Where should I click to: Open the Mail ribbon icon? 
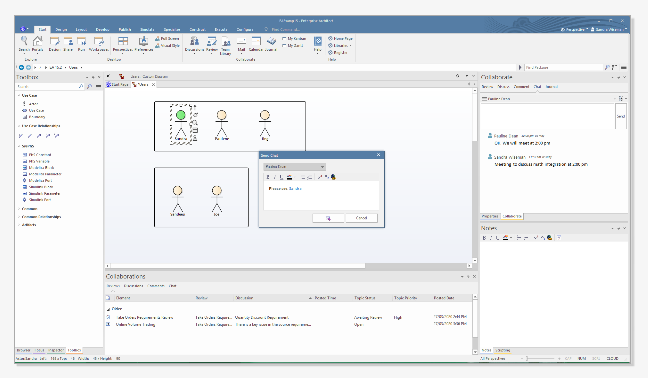tap(241, 43)
